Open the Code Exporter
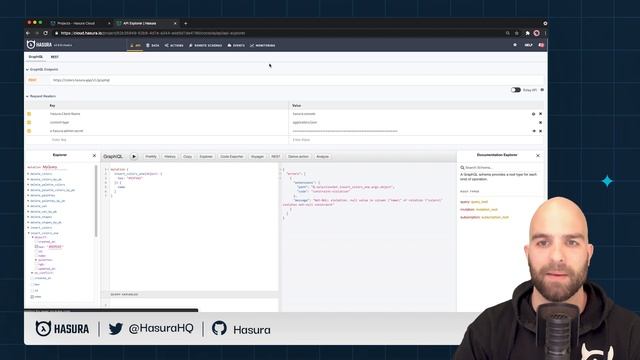Image resolution: width=640 pixels, height=360 pixels. point(231,156)
